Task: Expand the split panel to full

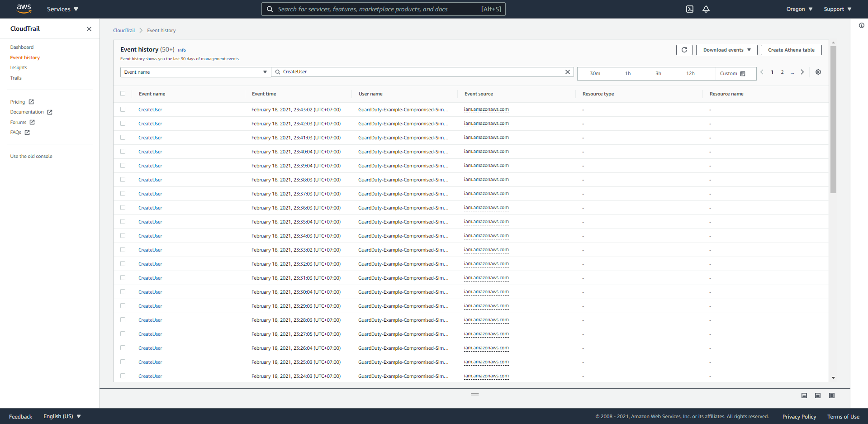Action: point(832,395)
